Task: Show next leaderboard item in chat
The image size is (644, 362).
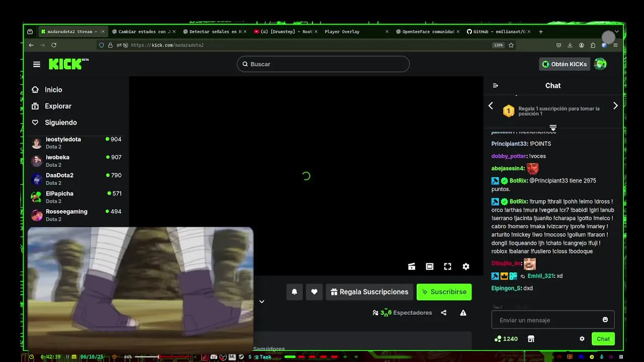Action: click(x=615, y=106)
